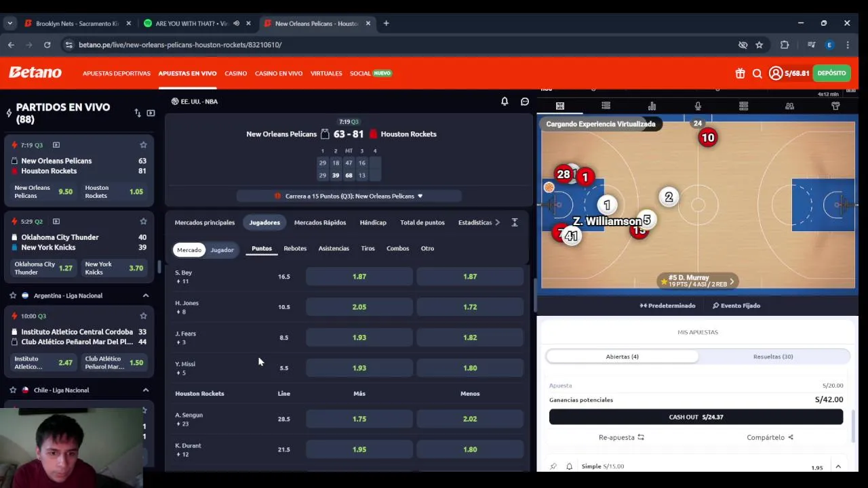The height and width of the screenshot is (488, 868).
Task: Open the standings table tracker icon
Action: click(744, 106)
